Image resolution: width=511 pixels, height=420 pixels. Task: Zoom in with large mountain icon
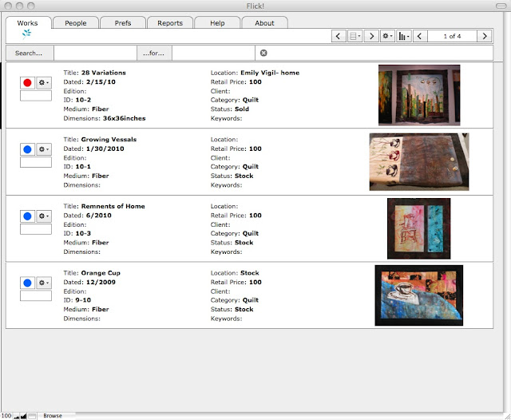23,416
